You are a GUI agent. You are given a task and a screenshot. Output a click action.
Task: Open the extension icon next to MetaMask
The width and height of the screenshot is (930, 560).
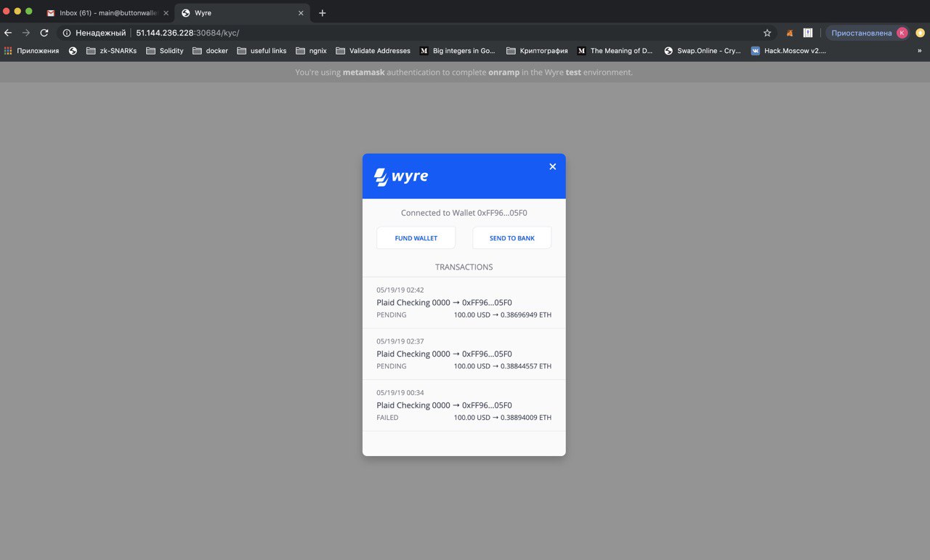808,33
